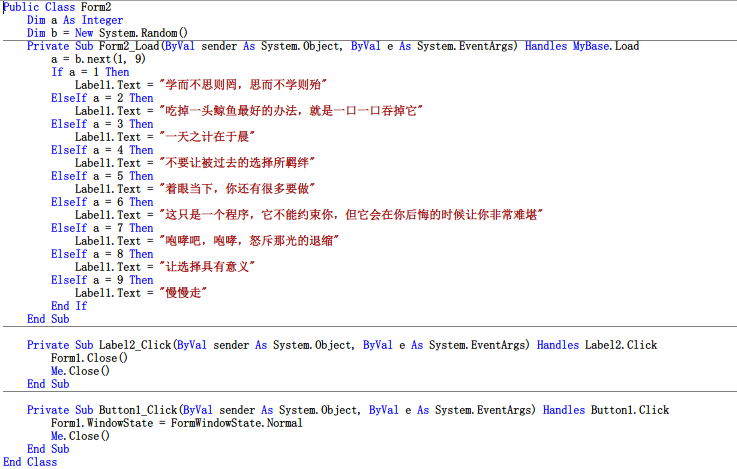Click the Public Class Form2 declaration line
The image size is (737, 469).
(42, 7)
